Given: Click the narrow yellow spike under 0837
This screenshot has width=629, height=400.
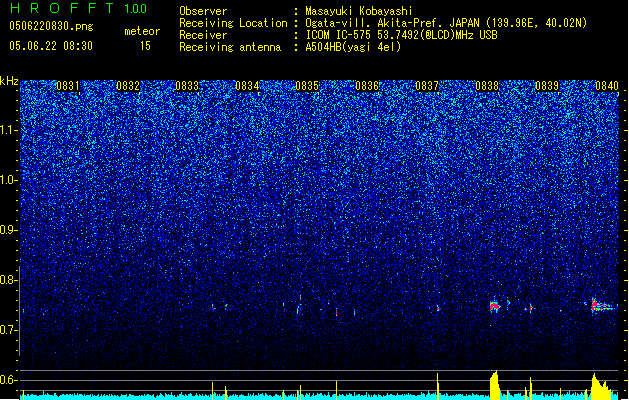Looking at the screenshot, I should 438,386.
